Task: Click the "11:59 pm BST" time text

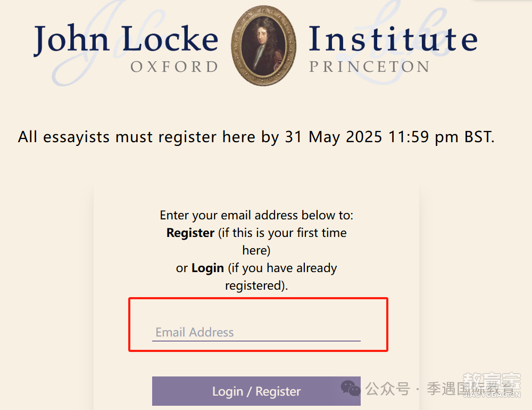Action: (x=440, y=137)
